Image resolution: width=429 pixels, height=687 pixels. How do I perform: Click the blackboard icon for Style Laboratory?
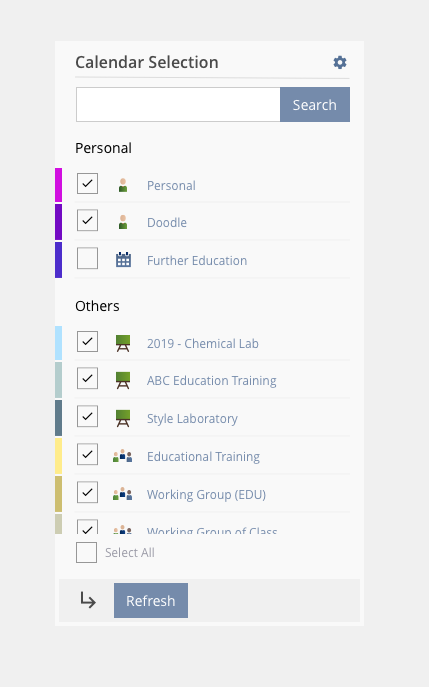click(x=123, y=418)
